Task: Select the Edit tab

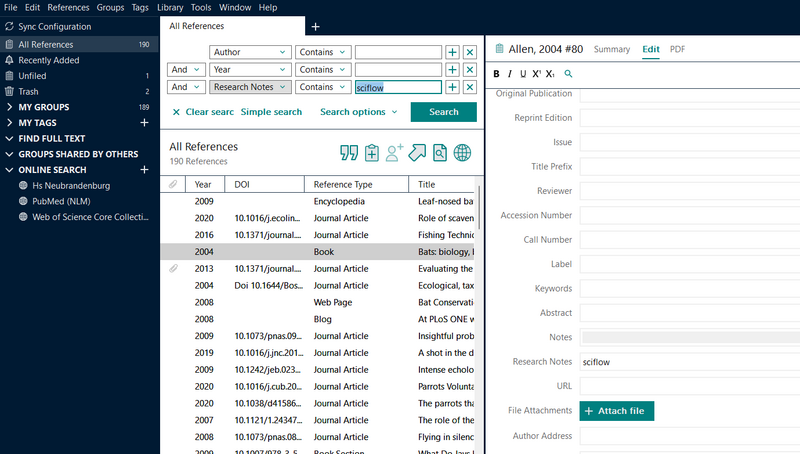Action: pyautogui.click(x=651, y=49)
